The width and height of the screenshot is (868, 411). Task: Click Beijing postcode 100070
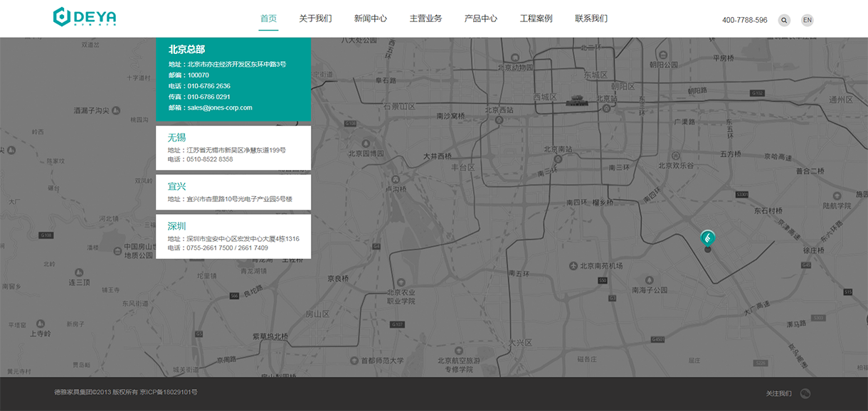click(189, 75)
